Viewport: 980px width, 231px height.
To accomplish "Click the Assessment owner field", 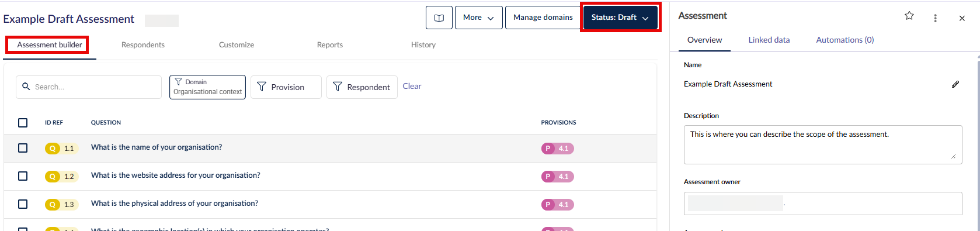I will tap(823, 204).
